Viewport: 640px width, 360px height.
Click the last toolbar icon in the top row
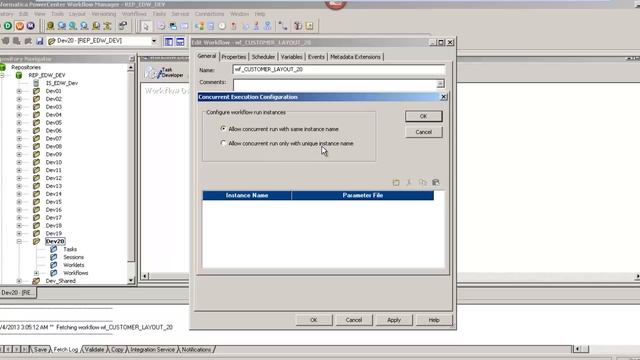coord(310,26)
